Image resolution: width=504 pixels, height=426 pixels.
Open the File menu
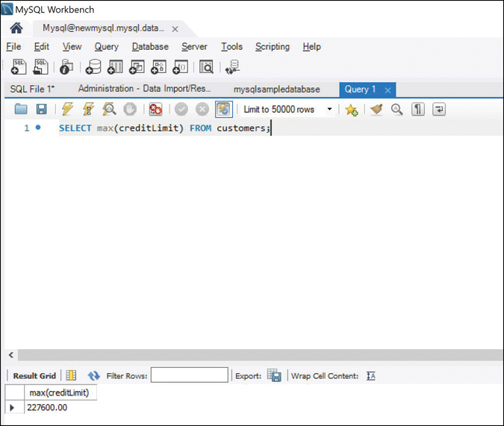click(x=13, y=46)
